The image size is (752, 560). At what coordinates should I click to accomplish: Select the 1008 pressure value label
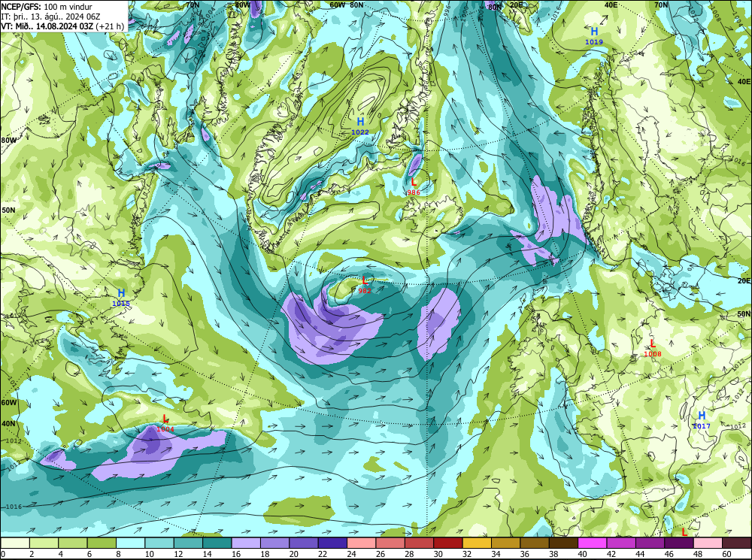pos(652,354)
